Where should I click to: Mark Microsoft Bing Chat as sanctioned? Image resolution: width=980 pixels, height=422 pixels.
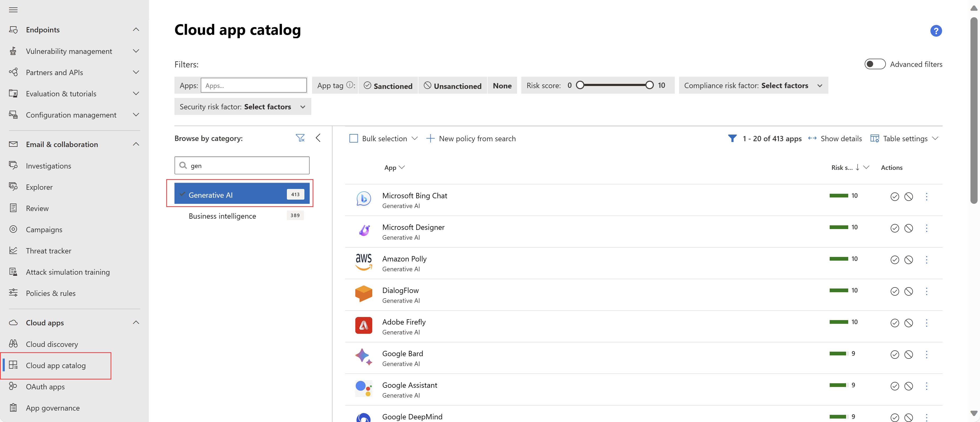(x=894, y=197)
